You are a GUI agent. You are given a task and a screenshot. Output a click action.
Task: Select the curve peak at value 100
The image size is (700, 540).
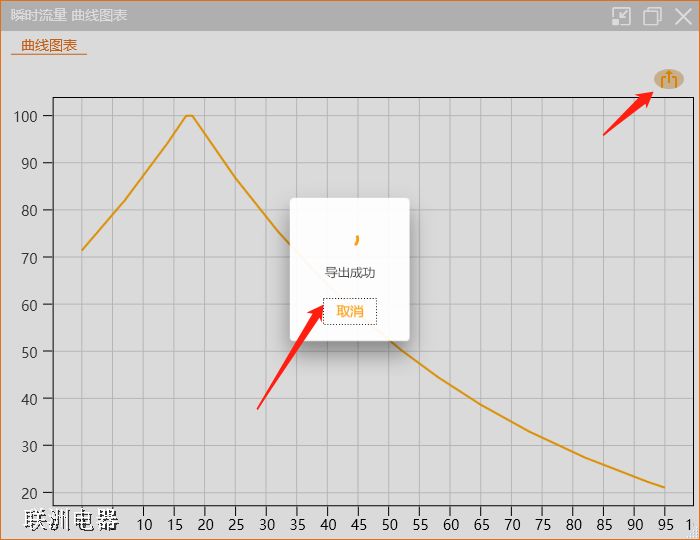coord(188,116)
